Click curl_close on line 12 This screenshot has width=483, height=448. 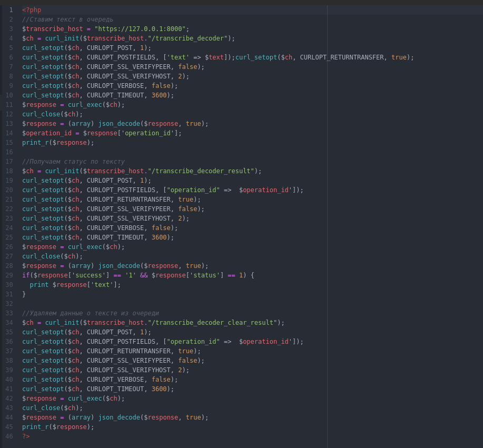tap(41, 114)
